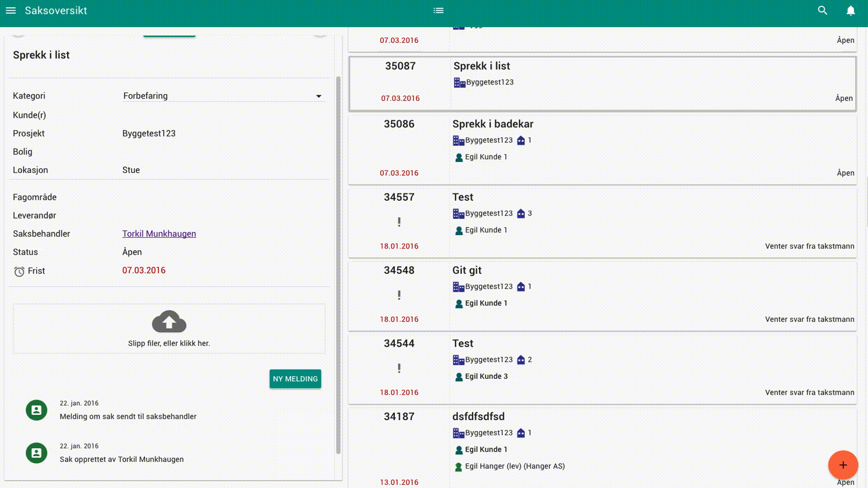Click the house icon in case 34544
The image size is (868, 488).
pyautogui.click(x=521, y=360)
